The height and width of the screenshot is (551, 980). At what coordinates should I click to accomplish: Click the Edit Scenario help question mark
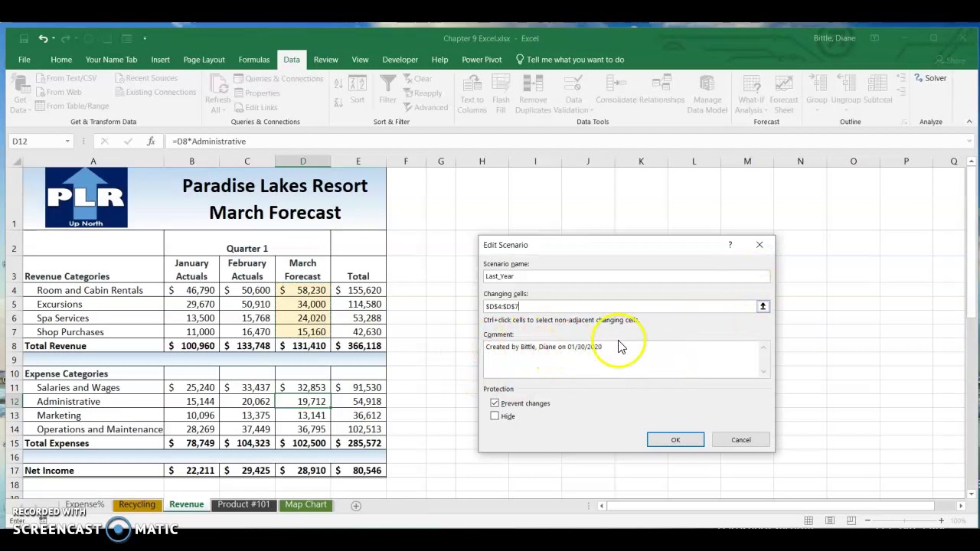[x=730, y=245]
